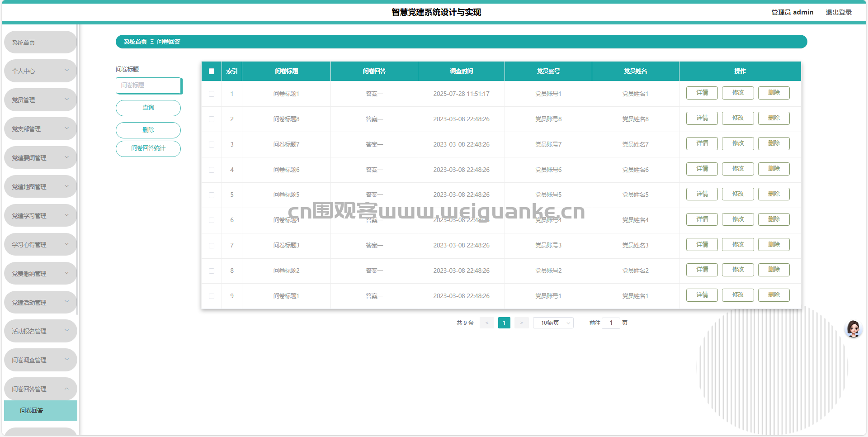Go to 系统首页 in the sidebar
Viewport: 868px width, 437px height.
coord(41,43)
